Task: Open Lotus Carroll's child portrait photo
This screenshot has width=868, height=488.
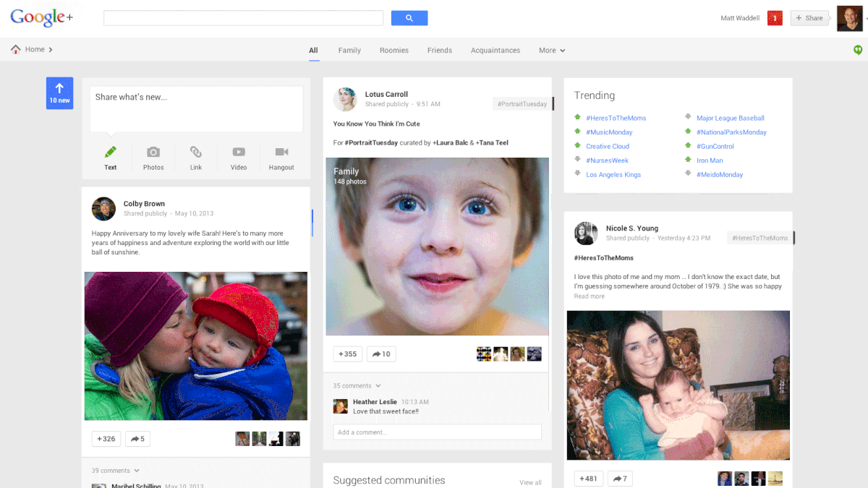Action: pyautogui.click(x=437, y=247)
